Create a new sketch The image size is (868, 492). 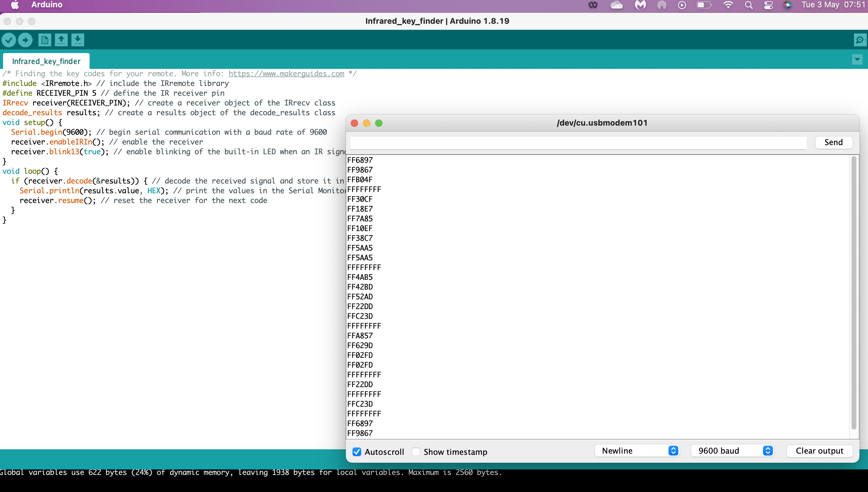point(45,40)
